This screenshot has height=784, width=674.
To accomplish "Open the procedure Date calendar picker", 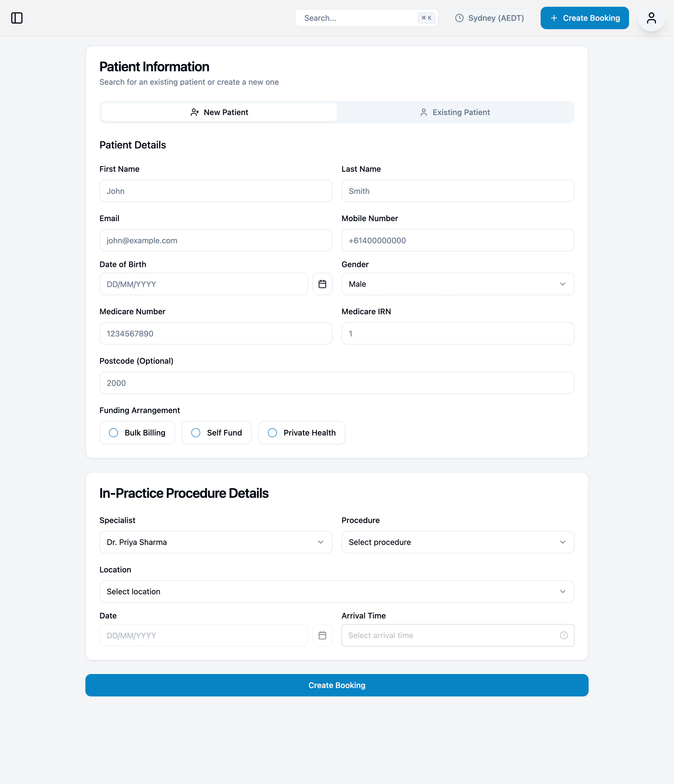I will 322,635.
